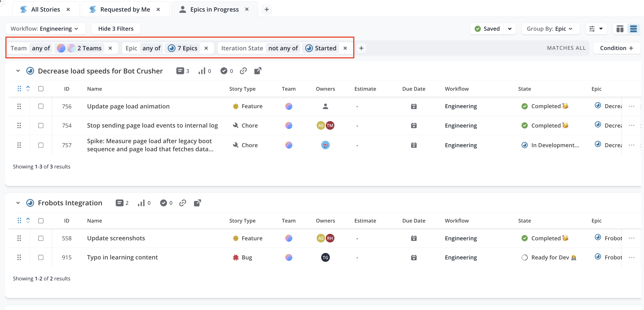Remove the Iteration State filter
Screen dimensions: 644x310
click(x=345, y=48)
